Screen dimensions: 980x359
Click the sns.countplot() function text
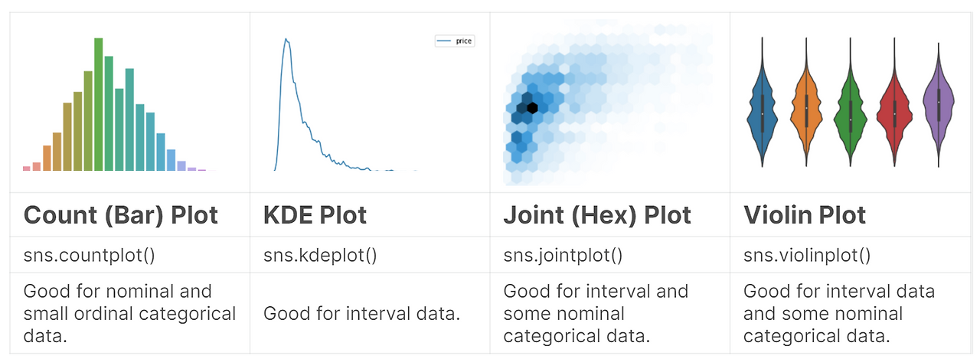[x=89, y=255]
